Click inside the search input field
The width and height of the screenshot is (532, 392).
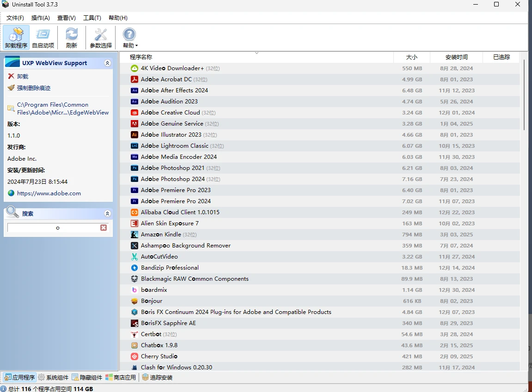(53, 228)
